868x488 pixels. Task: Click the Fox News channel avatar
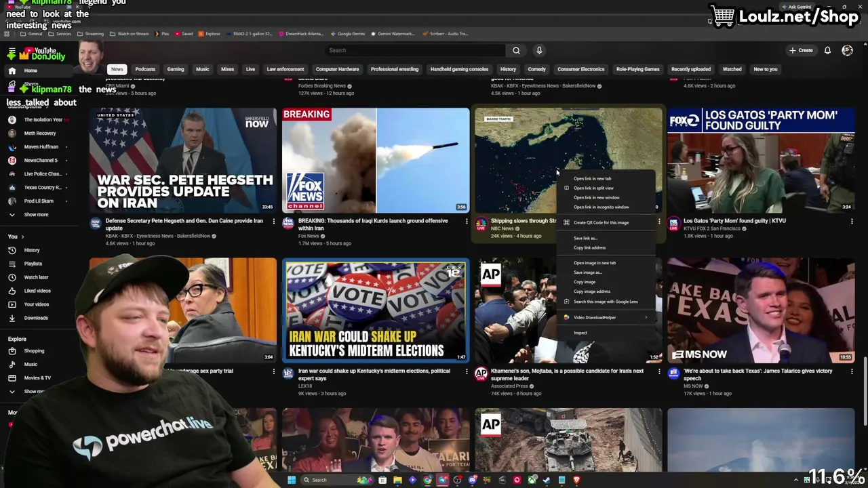pos(288,223)
